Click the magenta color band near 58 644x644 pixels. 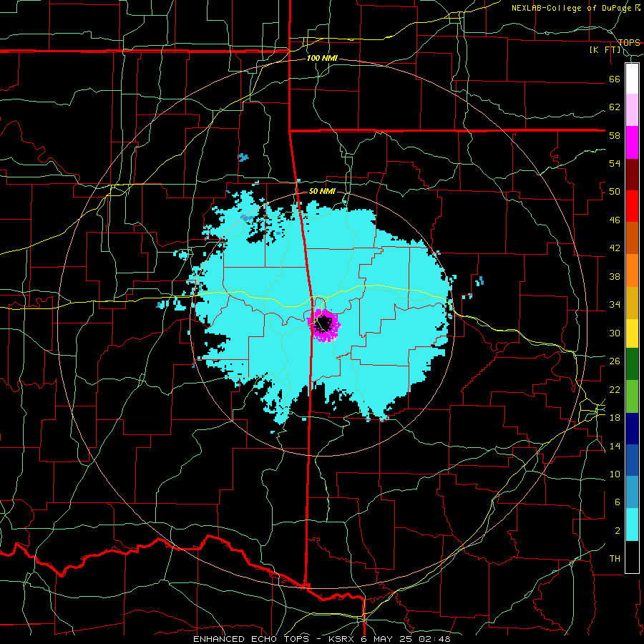click(x=632, y=142)
